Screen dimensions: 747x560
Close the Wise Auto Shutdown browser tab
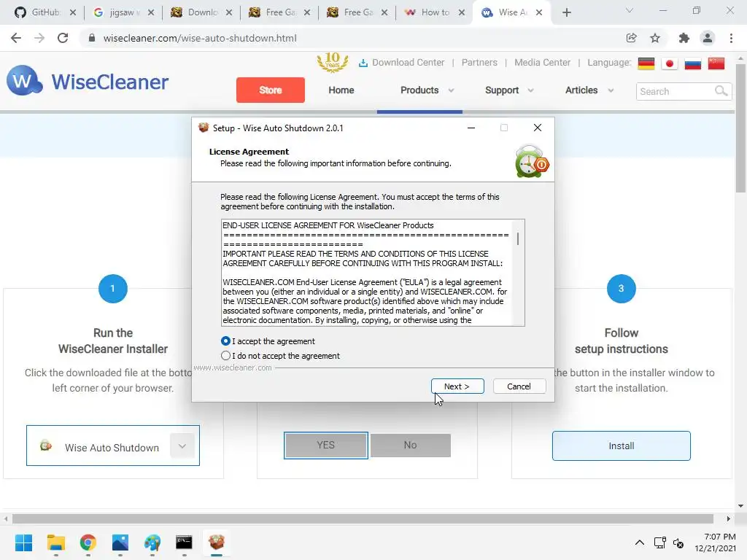pyautogui.click(x=539, y=12)
